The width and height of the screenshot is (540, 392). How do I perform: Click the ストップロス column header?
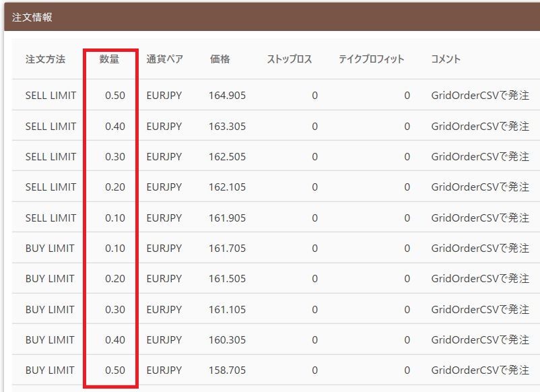[x=290, y=59]
